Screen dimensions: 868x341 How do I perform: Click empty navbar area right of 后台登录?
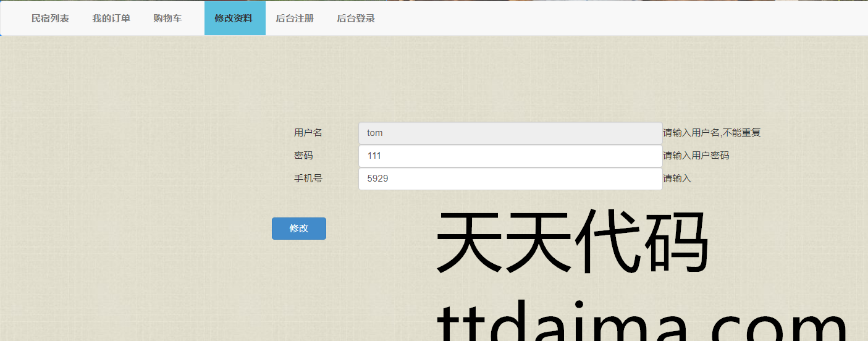coord(618,19)
